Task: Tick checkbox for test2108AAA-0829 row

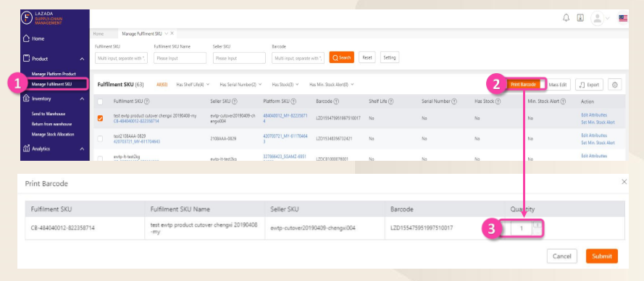Action: 100,139
